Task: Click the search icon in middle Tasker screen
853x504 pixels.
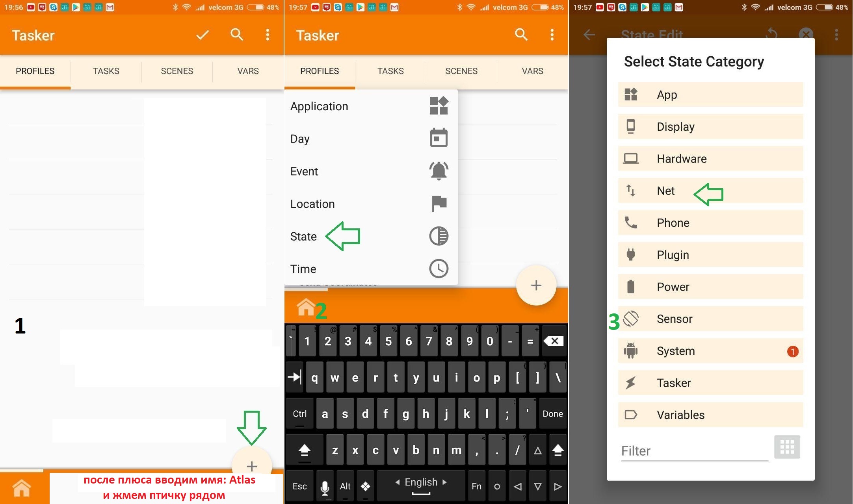Action: click(x=521, y=35)
